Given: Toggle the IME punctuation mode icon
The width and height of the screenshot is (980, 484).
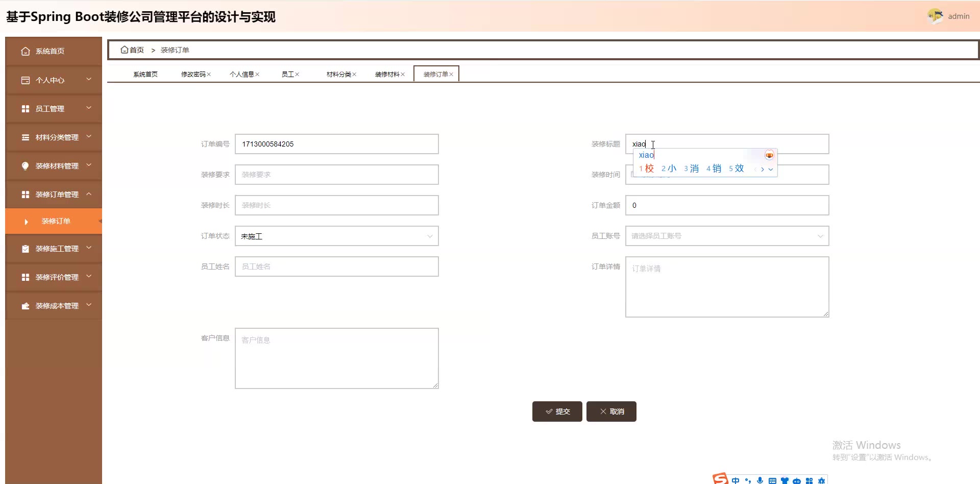Looking at the screenshot, I should [x=748, y=480].
